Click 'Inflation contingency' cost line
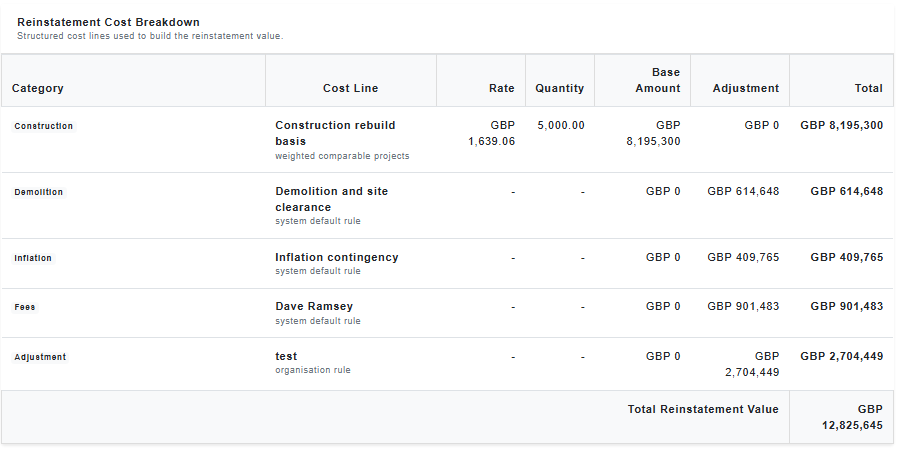Image resolution: width=907 pixels, height=455 pixels. (337, 257)
